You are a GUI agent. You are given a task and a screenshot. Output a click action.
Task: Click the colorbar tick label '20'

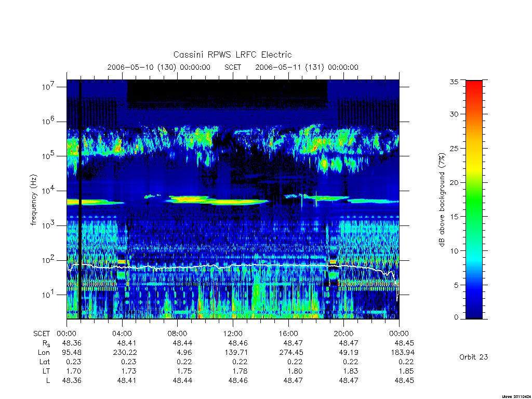(454, 182)
